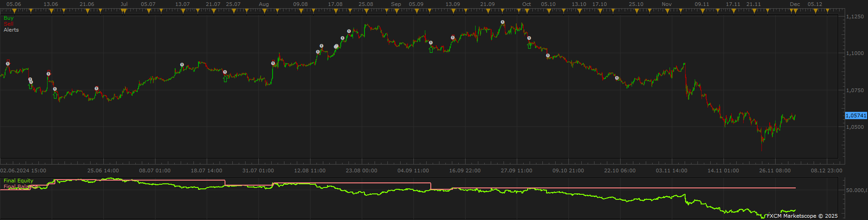Click the 23.08 00:00 time label
The image size is (868, 220).
tap(362, 170)
